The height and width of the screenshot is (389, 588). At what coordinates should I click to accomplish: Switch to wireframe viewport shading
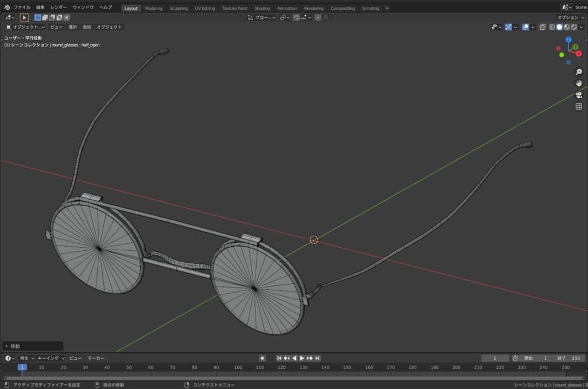pyautogui.click(x=552, y=27)
